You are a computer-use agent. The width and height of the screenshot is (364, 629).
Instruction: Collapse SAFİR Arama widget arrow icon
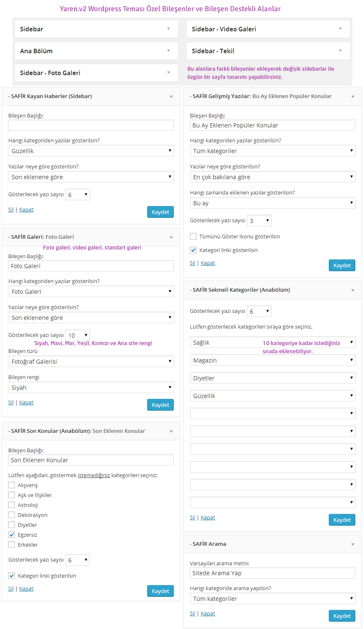tap(353, 544)
